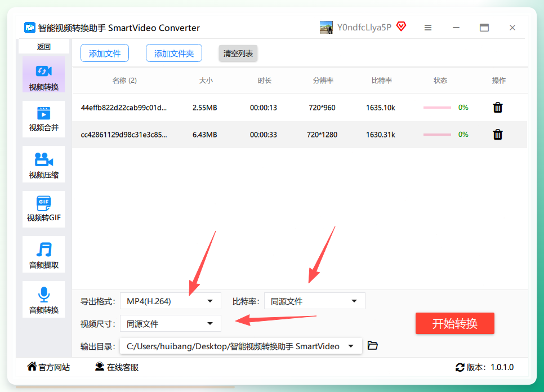This screenshot has width=544, height=392.
Task: Start conversion with 开始转换 button
Action: pyautogui.click(x=455, y=323)
